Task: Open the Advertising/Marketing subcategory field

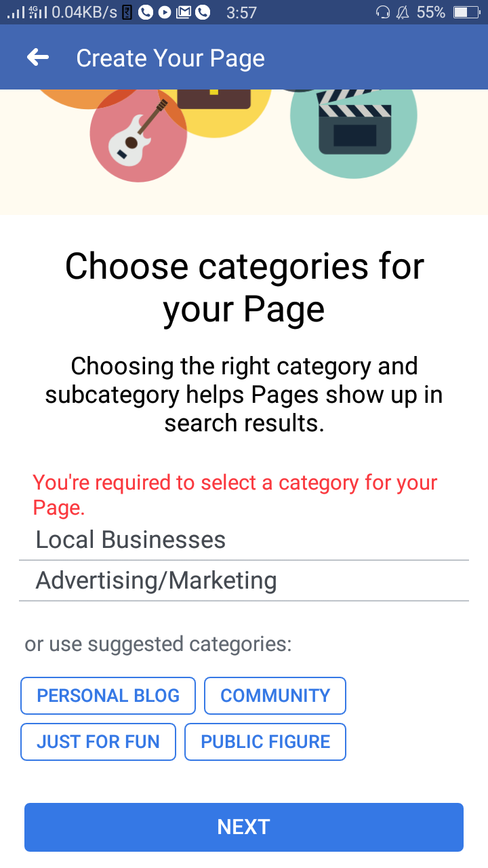Action: tap(244, 581)
